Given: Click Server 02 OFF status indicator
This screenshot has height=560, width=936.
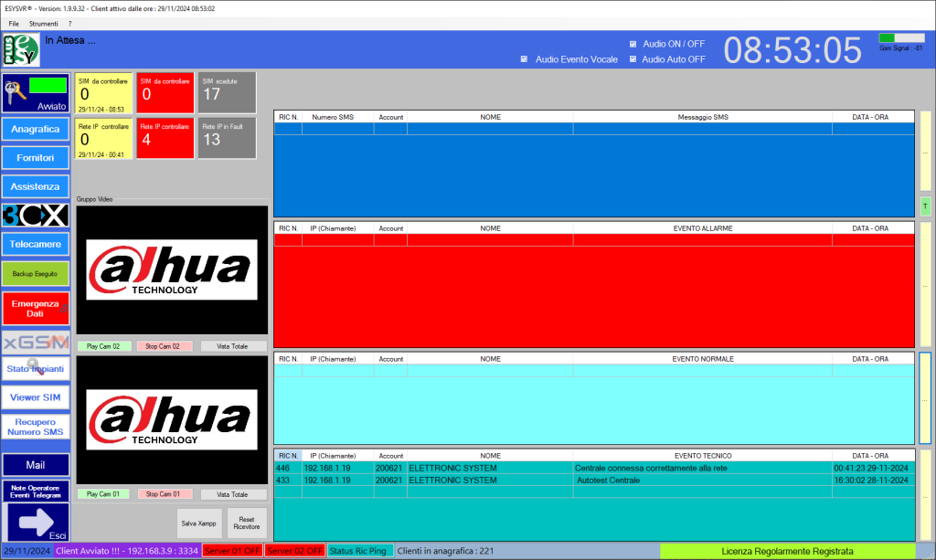Looking at the screenshot, I should [295, 551].
